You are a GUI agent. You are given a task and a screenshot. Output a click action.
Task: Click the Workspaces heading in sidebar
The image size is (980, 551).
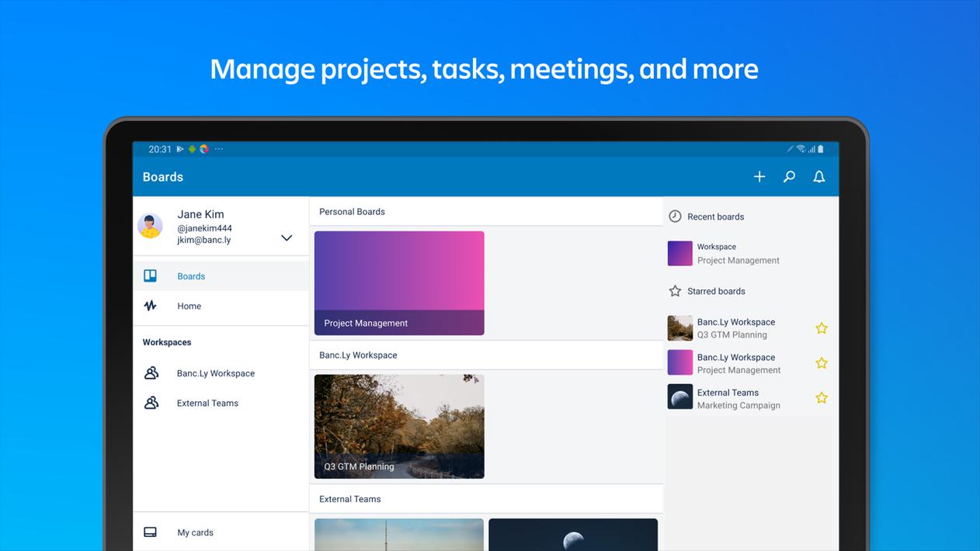tap(167, 342)
